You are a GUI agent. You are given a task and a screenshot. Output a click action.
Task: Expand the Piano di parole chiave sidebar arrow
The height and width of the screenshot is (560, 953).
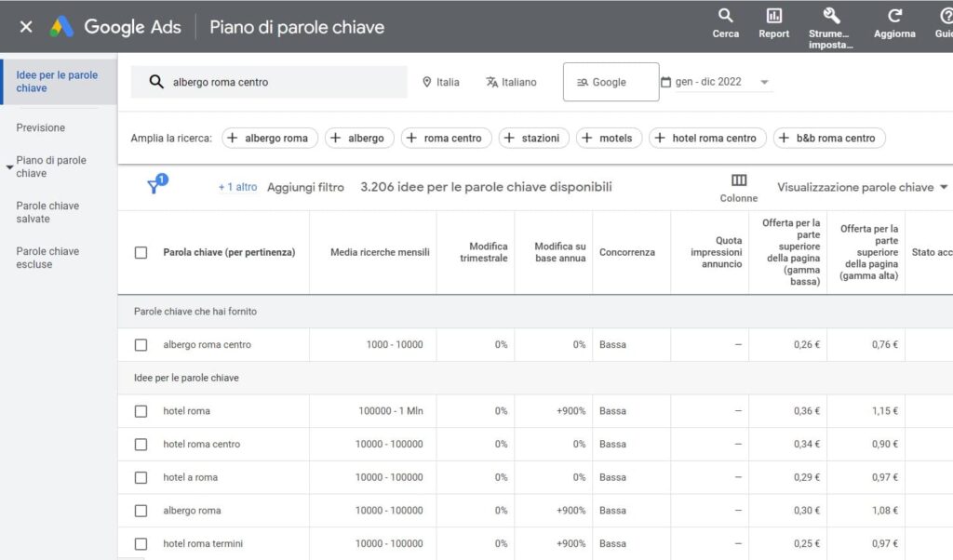pyautogui.click(x=9, y=167)
